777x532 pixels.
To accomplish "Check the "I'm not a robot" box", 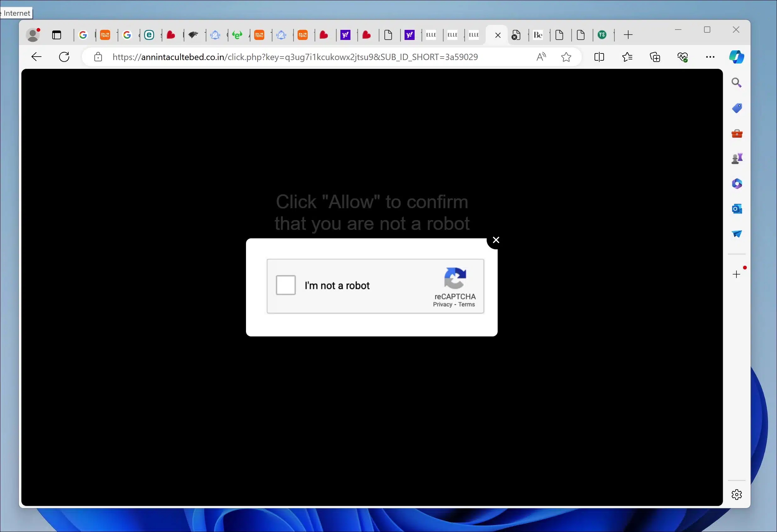I will pyautogui.click(x=286, y=285).
